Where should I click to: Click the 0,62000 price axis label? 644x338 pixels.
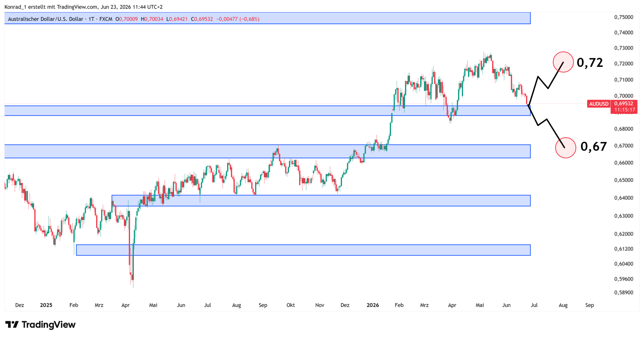point(624,234)
